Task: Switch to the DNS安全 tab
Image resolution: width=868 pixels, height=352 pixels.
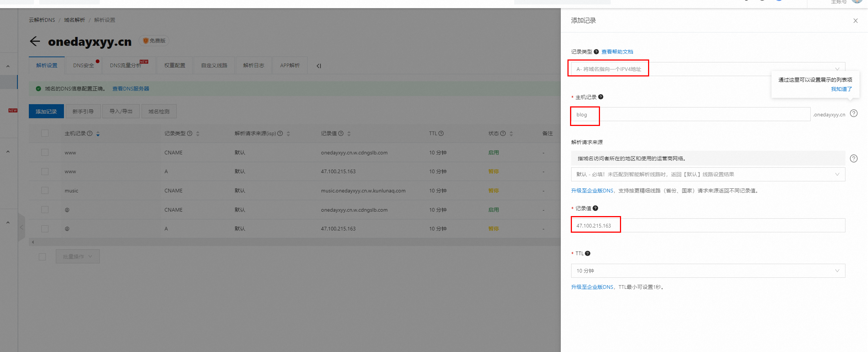Action: pyautogui.click(x=84, y=65)
